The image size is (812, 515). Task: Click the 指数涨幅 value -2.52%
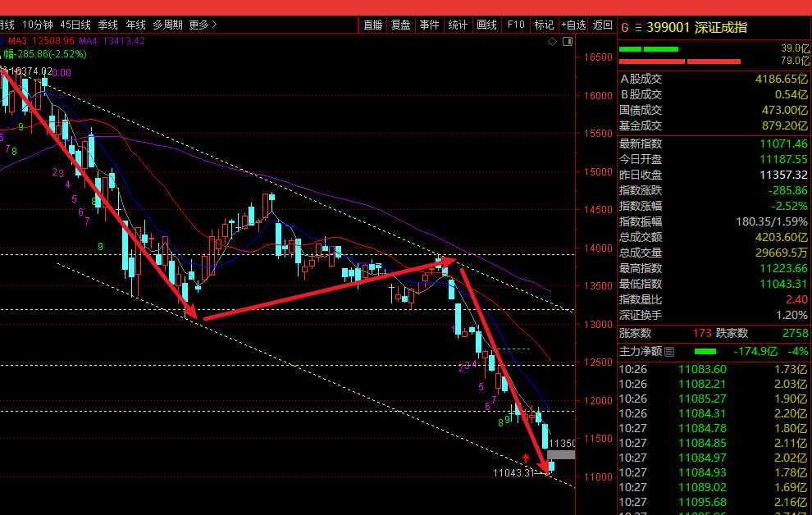coord(789,206)
